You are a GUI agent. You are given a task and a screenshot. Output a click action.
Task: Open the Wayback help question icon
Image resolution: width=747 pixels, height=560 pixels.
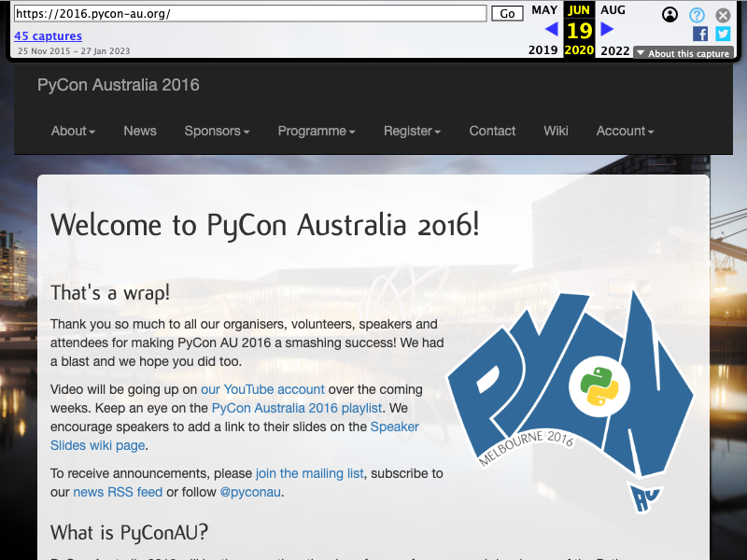(x=697, y=15)
